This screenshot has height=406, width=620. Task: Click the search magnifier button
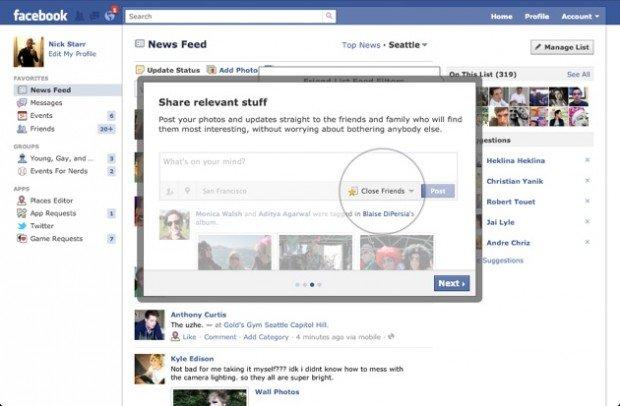[329, 16]
